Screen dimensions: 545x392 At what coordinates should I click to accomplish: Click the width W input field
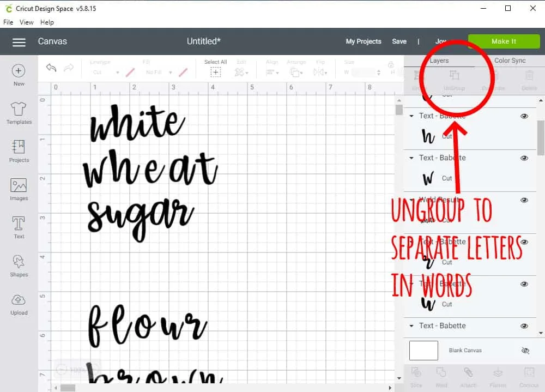pyautogui.click(x=364, y=73)
